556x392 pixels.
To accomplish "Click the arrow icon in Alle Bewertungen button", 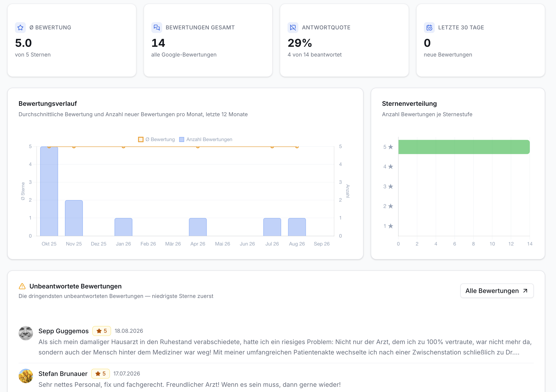I will click(x=525, y=291).
